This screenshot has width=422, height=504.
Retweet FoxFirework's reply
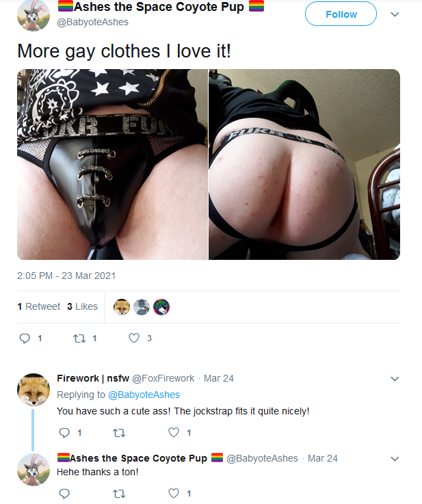[119, 433]
